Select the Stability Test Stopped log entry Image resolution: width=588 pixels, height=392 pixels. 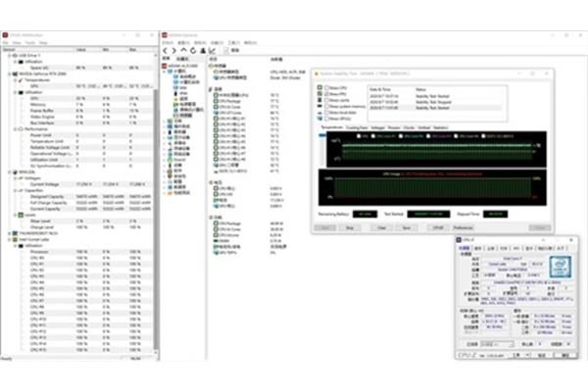point(437,102)
